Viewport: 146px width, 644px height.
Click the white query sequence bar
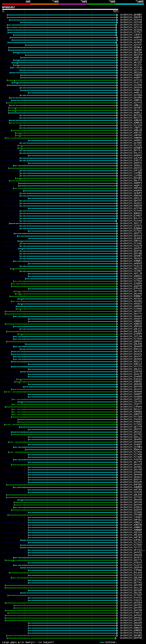[x=60, y=10]
